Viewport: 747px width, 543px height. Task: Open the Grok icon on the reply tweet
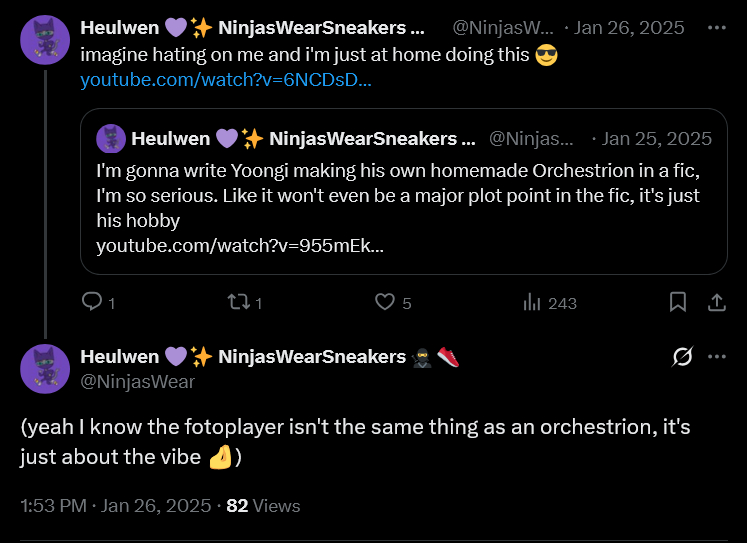[683, 357]
